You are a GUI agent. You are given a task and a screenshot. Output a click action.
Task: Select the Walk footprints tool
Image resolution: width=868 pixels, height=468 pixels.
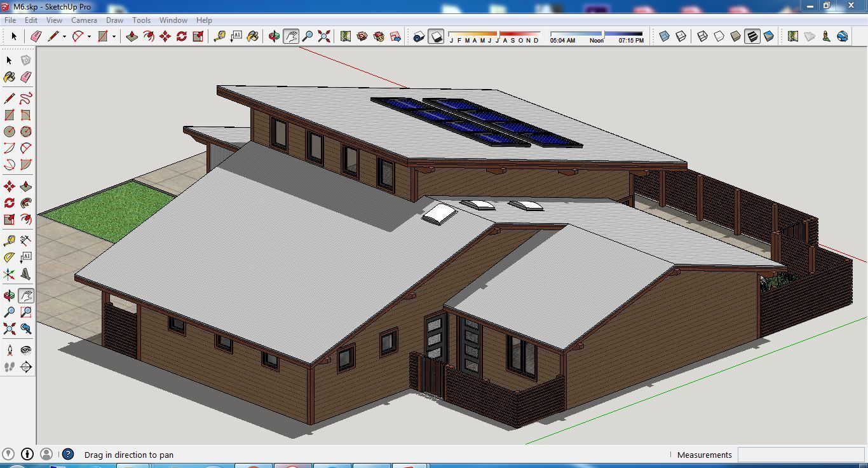pos(10,367)
